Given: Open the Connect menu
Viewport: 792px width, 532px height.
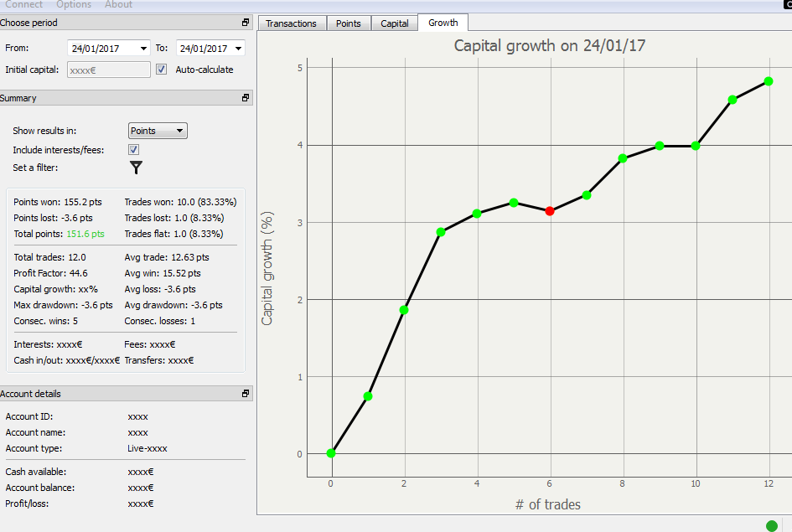Looking at the screenshot, I should tap(23, 4).
